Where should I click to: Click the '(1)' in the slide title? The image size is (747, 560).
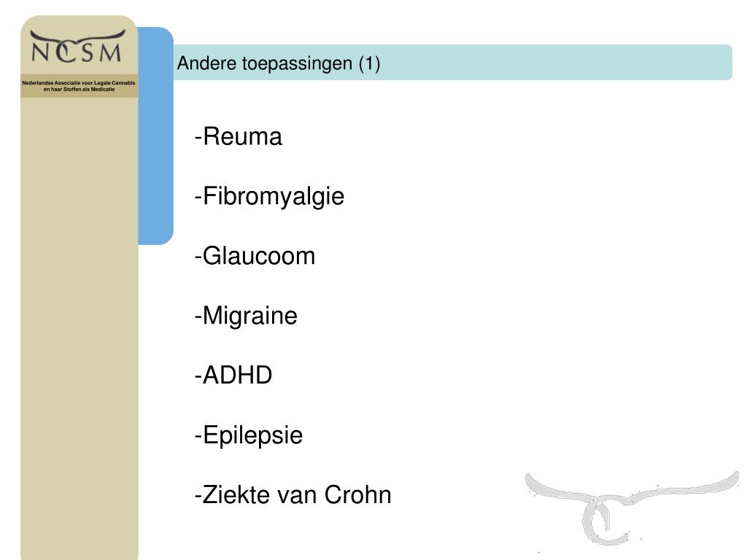[368, 64]
